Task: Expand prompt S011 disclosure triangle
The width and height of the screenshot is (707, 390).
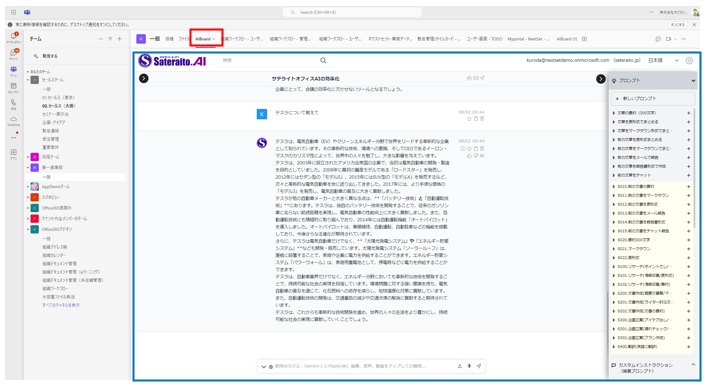Action: (614, 196)
